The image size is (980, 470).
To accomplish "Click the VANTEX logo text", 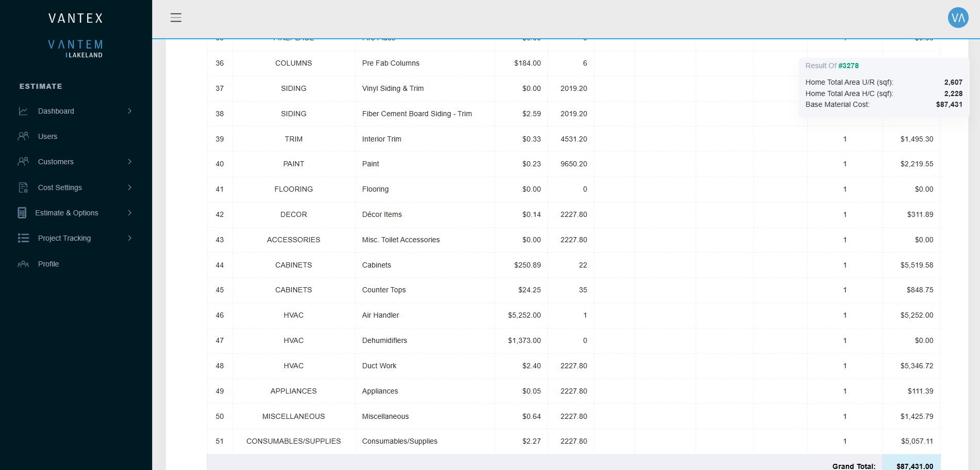I will (x=76, y=19).
